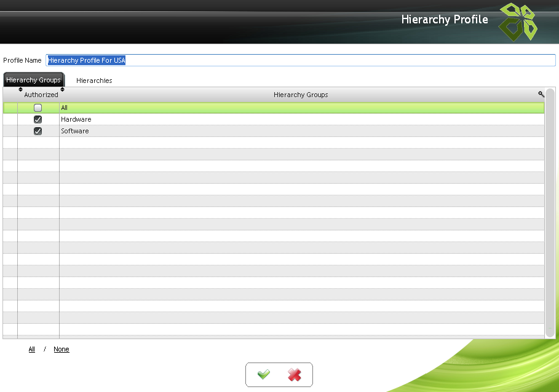Click the table's vertical scrollbar
This screenshot has width=559, height=392.
(x=550, y=212)
